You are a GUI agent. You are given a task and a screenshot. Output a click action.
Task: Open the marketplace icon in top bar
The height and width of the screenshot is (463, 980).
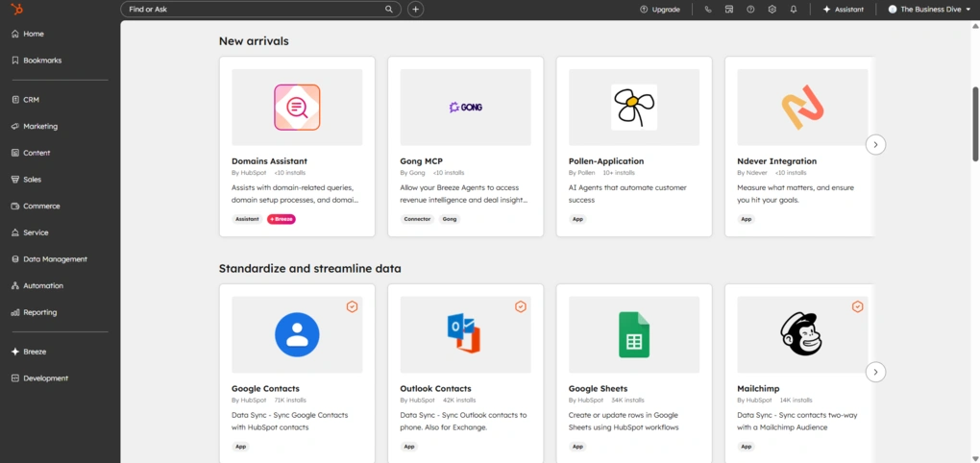pos(728,10)
